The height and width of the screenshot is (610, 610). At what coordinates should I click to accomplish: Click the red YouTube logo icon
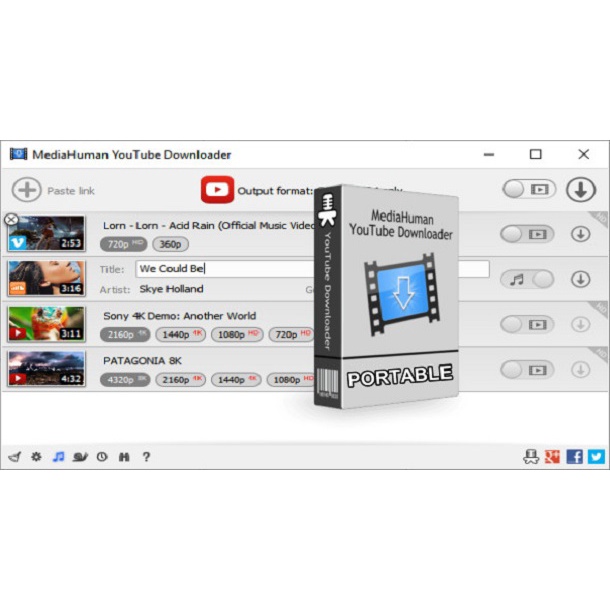pos(217,190)
